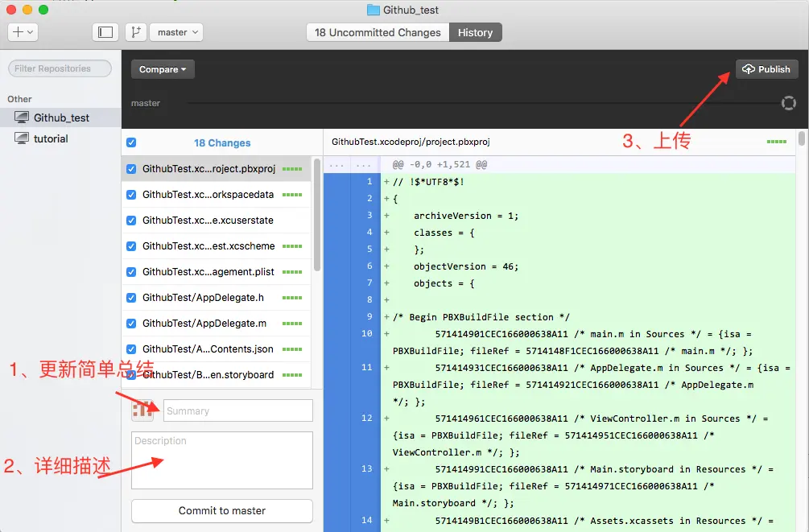This screenshot has width=809, height=532.
Task: Click the Publish button
Action: tap(766, 69)
